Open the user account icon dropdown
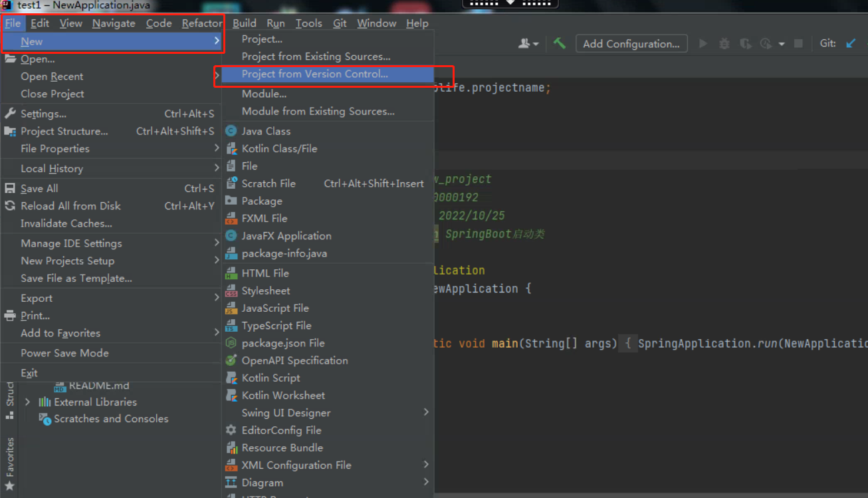 [529, 43]
